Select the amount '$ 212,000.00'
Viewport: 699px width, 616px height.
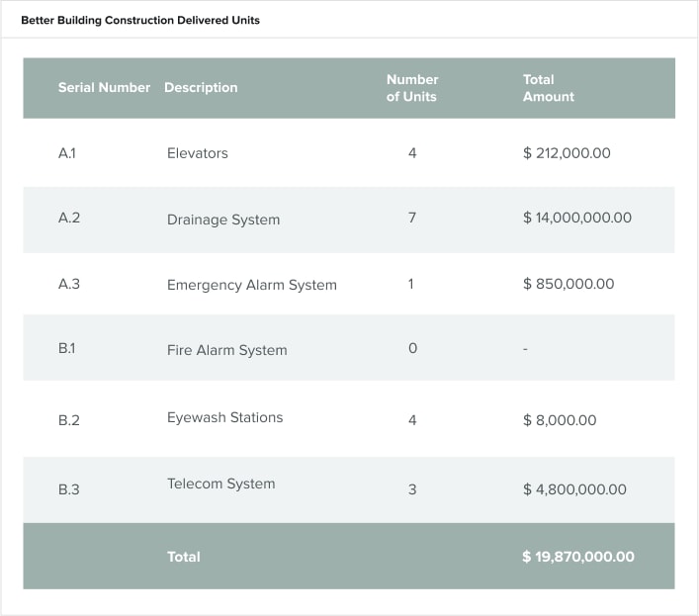tap(567, 153)
